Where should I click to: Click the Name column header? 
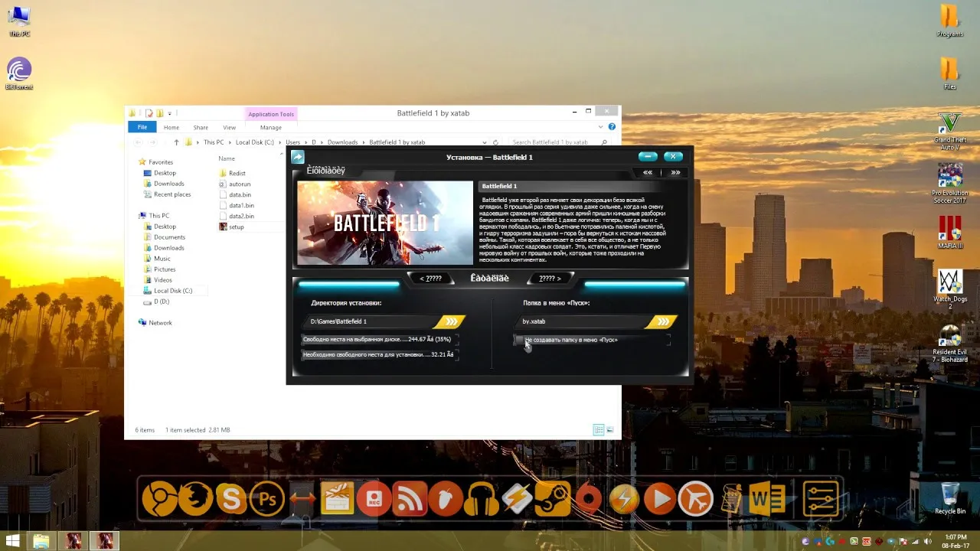(227, 159)
